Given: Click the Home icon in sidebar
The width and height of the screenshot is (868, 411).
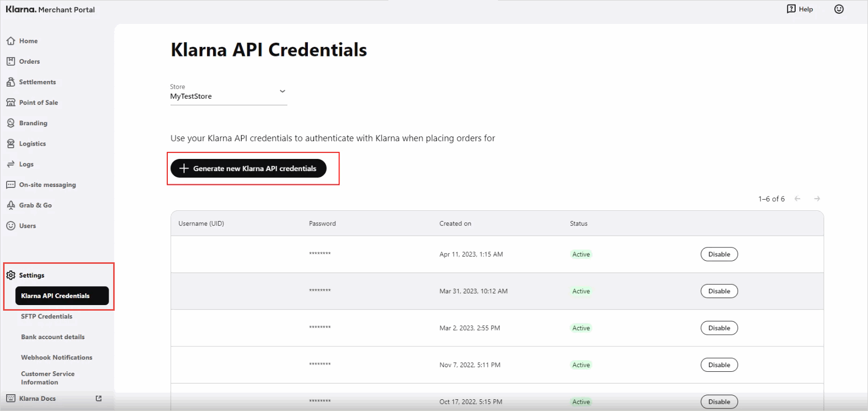Looking at the screenshot, I should click(x=11, y=41).
